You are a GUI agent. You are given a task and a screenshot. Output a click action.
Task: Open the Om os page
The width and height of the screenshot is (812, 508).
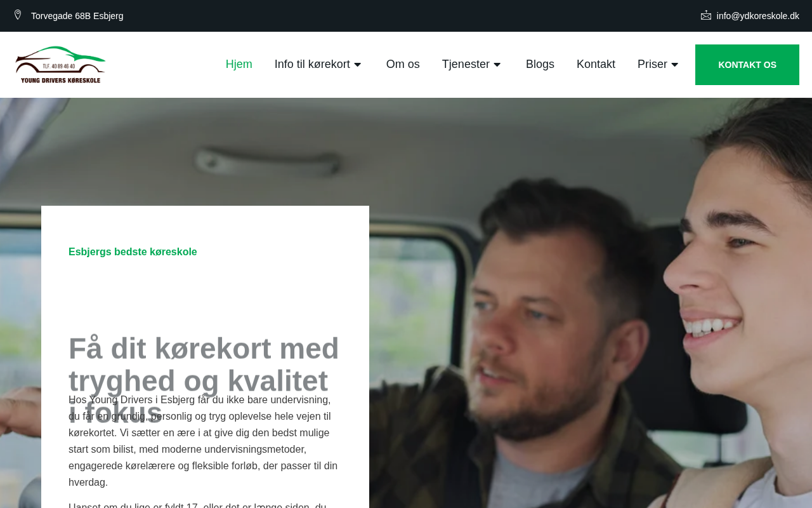pos(403,64)
